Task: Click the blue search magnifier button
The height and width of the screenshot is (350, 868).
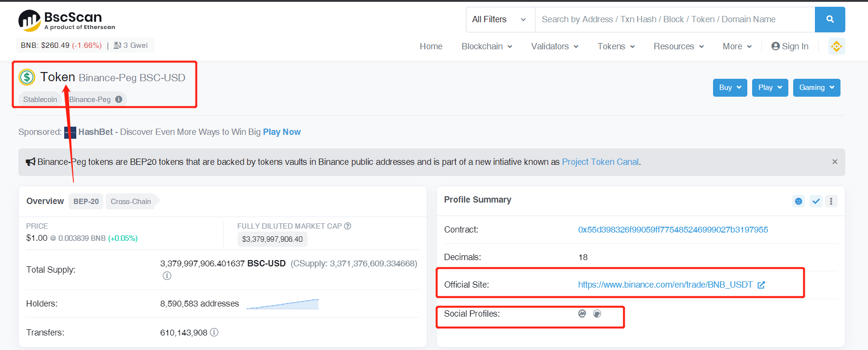Action: [x=829, y=19]
